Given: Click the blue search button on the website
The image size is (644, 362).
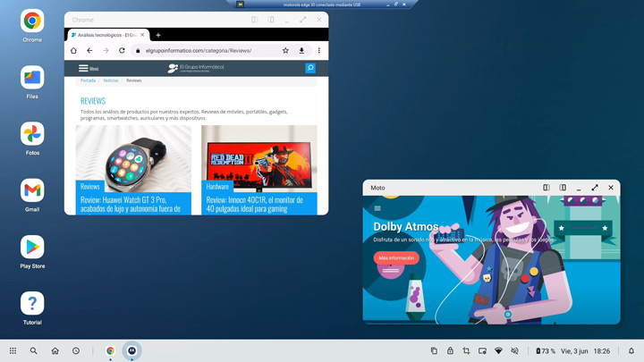Looking at the screenshot, I should 310,68.
